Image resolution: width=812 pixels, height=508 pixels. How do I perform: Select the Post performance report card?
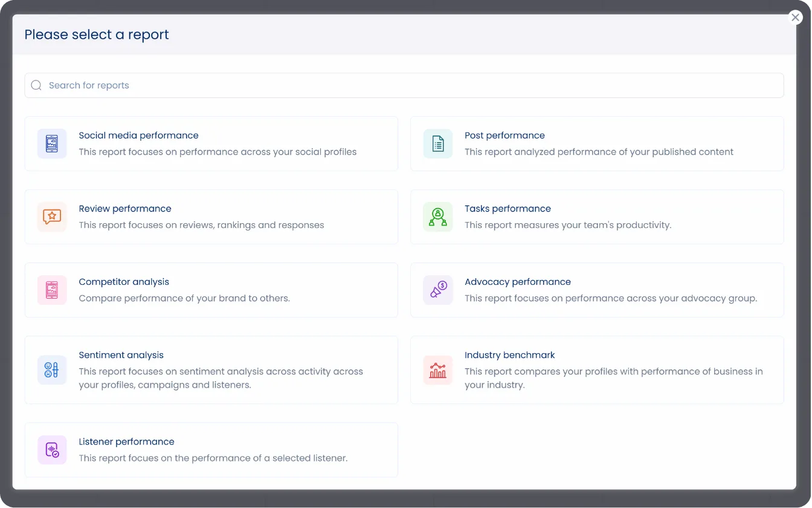597,143
